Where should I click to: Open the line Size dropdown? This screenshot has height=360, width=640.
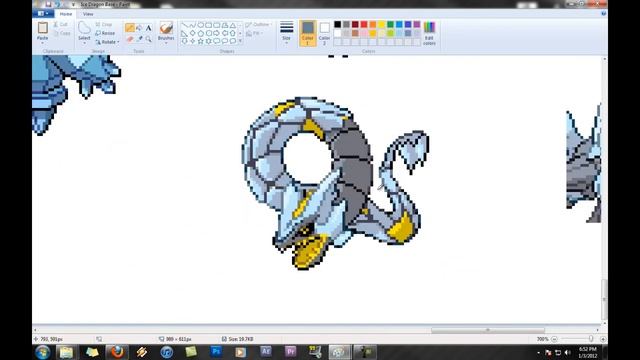[287, 33]
